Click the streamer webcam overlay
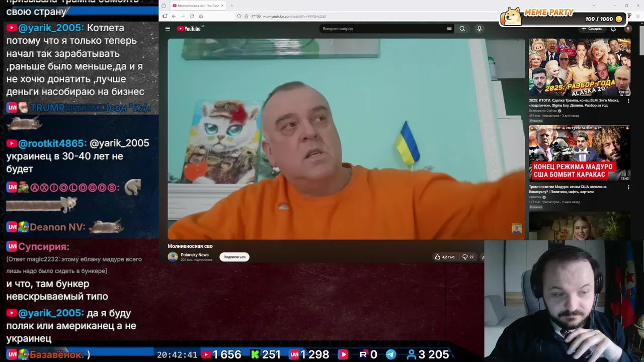Screen dimensions: 644x362 click(x=564, y=301)
